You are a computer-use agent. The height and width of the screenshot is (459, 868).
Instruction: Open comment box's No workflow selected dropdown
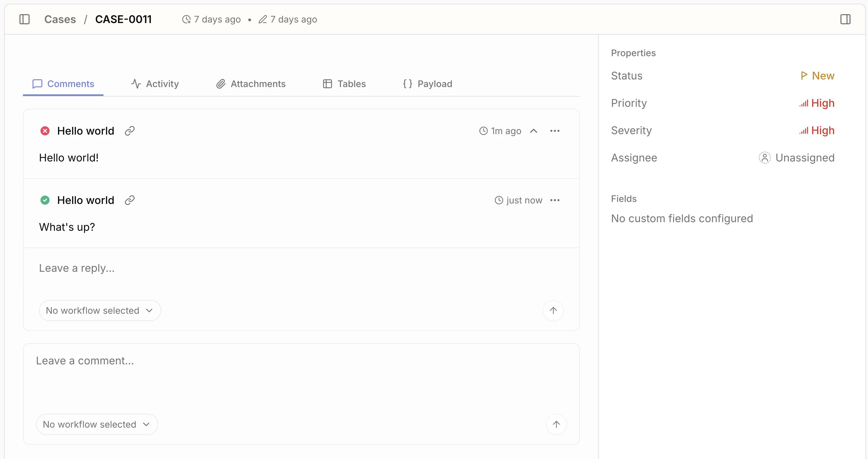[97, 424]
